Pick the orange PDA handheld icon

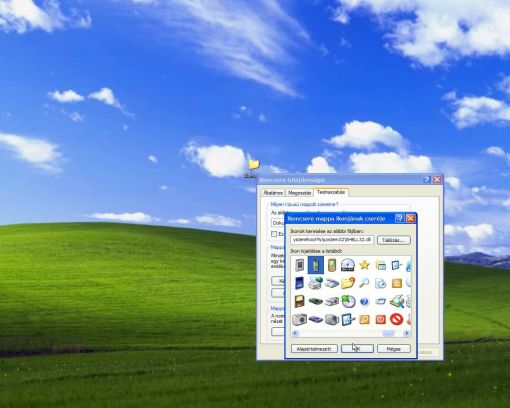pos(332,265)
